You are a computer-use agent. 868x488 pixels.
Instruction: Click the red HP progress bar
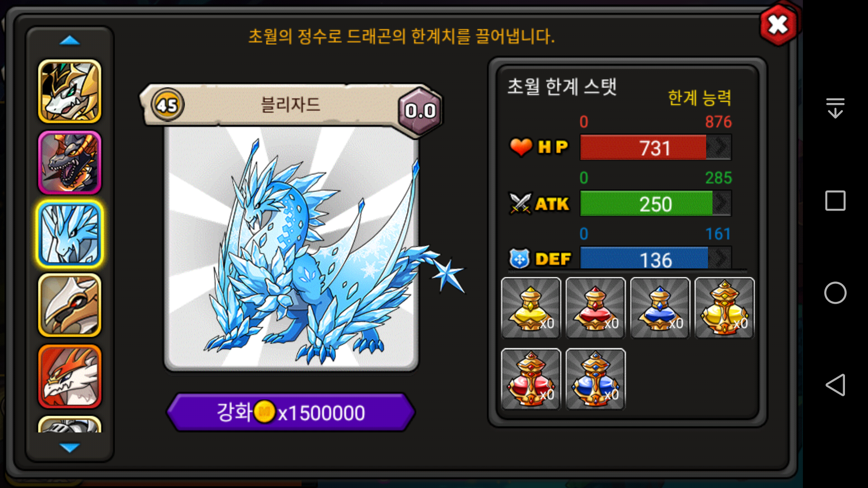click(656, 147)
